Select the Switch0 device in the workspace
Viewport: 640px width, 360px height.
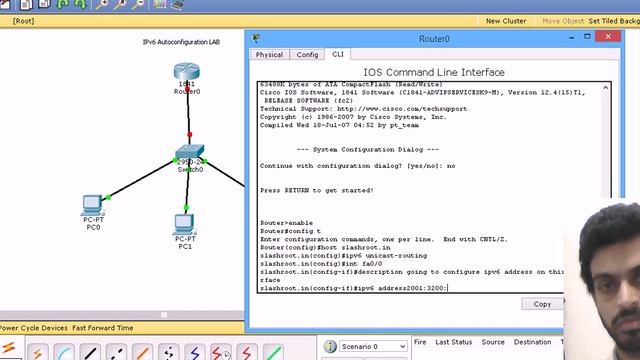189,151
